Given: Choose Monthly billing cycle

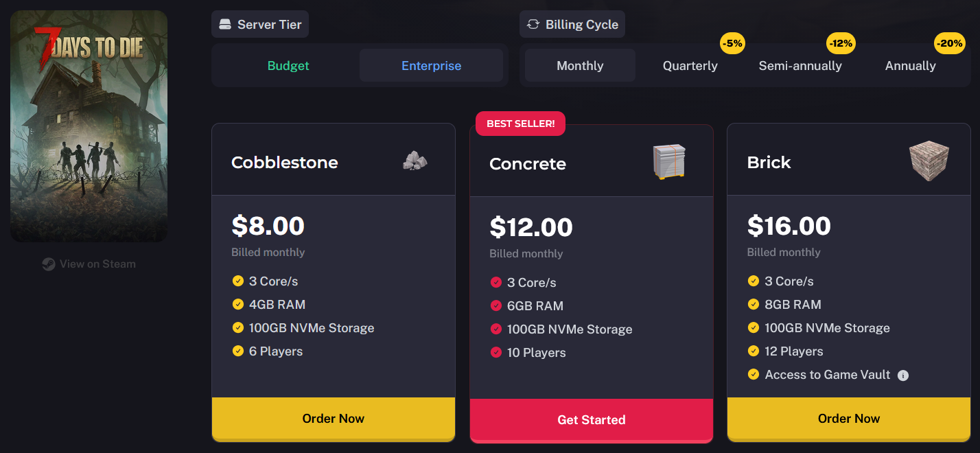Looking at the screenshot, I should coord(580,66).
